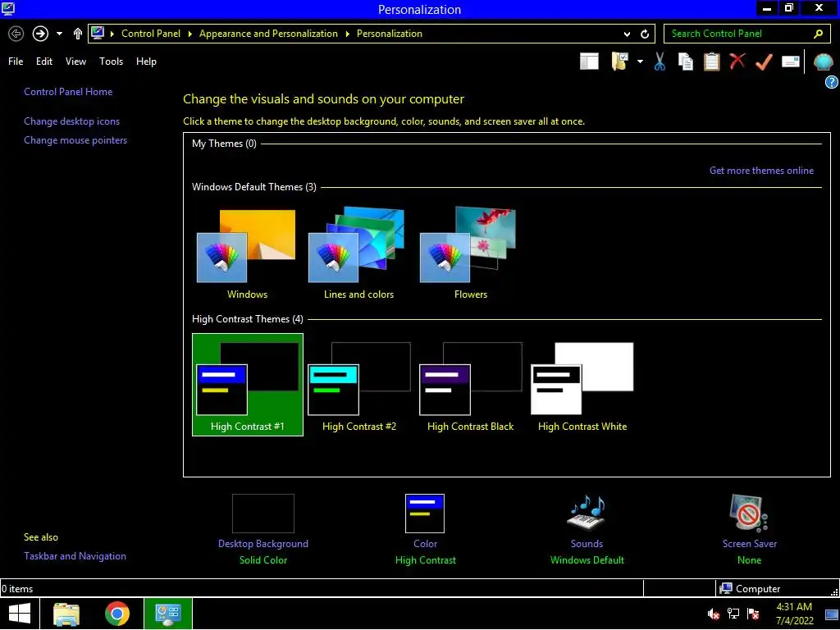Open the address bar history dropdown
The height and width of the screenshot is (630, 840).
(x=627, y=34)
